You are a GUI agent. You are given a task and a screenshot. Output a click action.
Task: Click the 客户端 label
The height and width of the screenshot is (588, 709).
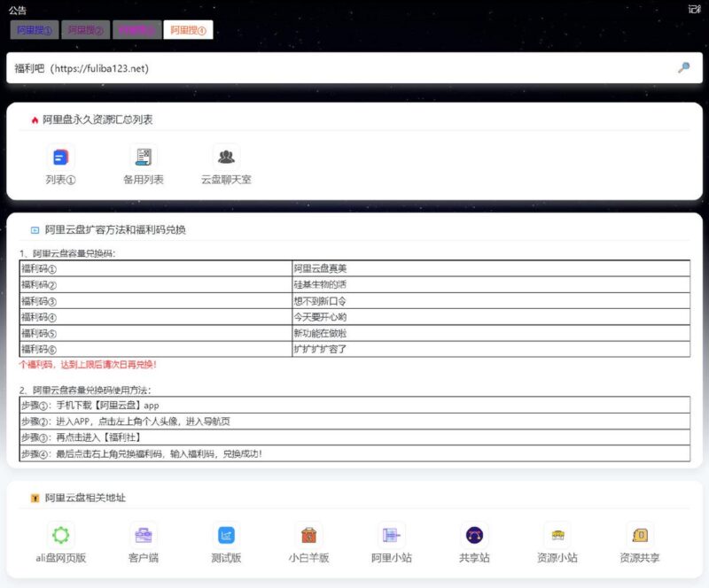point(144,558)
